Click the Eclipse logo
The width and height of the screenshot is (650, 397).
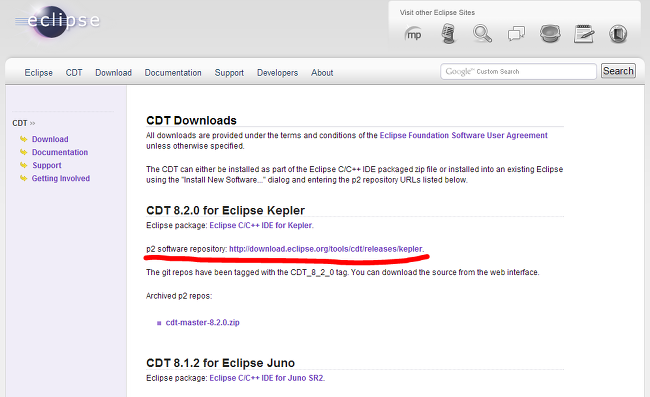[x=57, y=21]
